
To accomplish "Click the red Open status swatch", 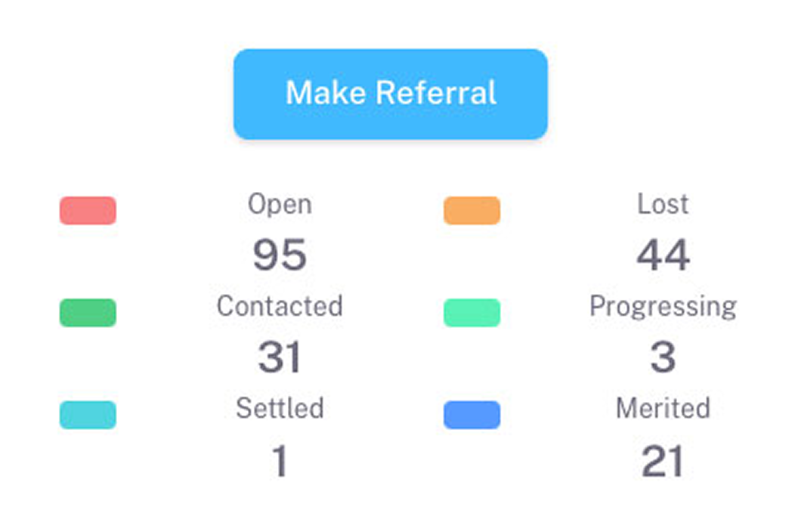I will 88,211.
